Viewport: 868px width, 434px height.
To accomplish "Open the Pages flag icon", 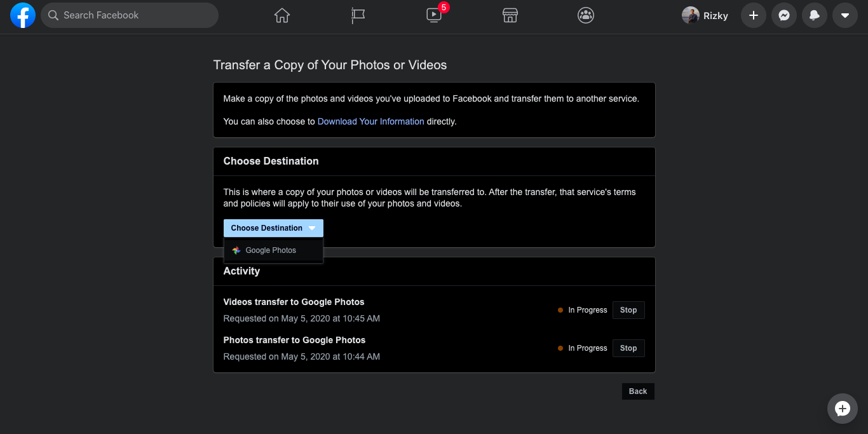I will point(358,15).
